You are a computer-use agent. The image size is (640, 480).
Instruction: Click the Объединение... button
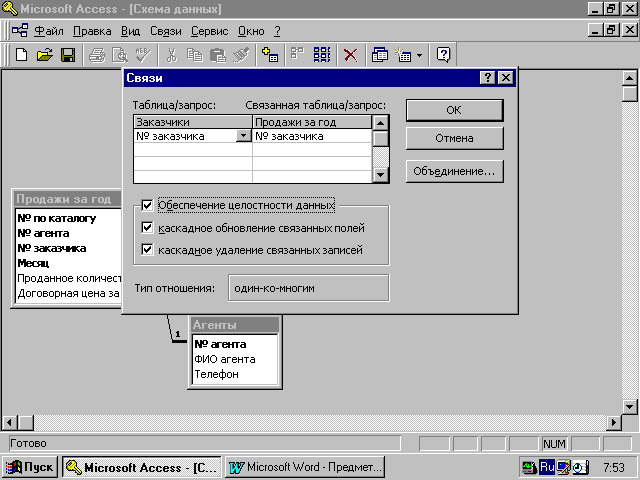(x=454, y=171)
